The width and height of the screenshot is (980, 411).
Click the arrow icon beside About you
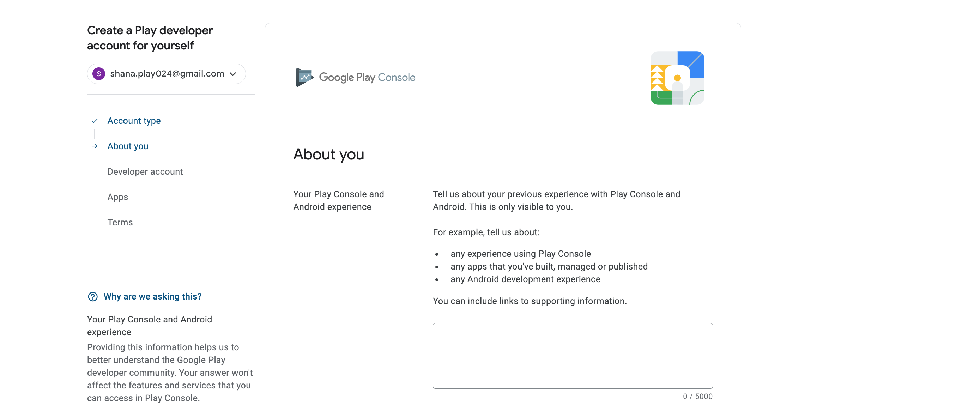pyautogui.click(x=95, y=146)
